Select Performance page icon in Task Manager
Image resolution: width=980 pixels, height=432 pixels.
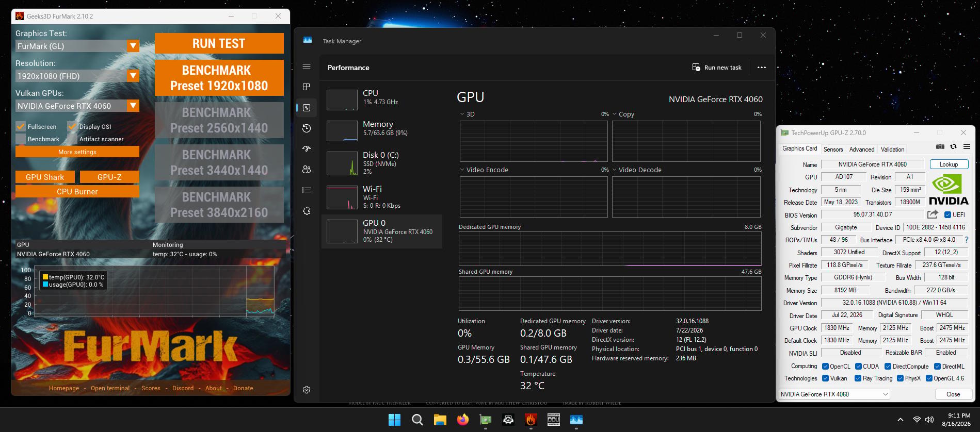(x=307, y=108)
